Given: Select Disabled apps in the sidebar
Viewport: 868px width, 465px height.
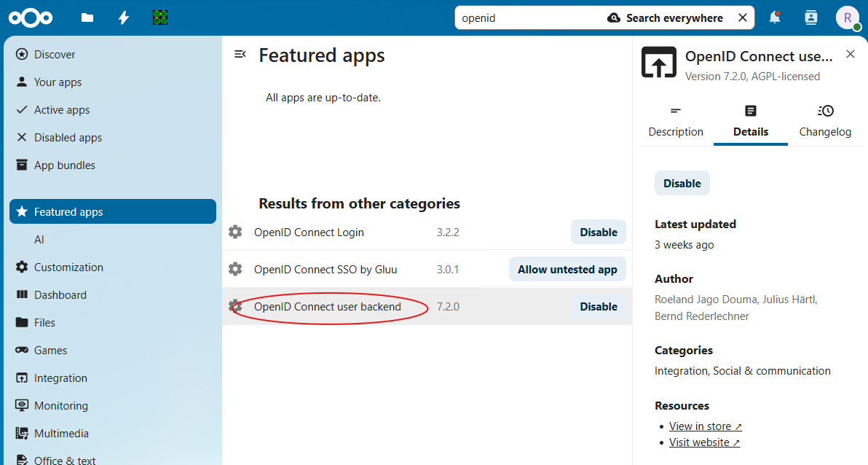Looking at the screenshot, I should (68, 138).
